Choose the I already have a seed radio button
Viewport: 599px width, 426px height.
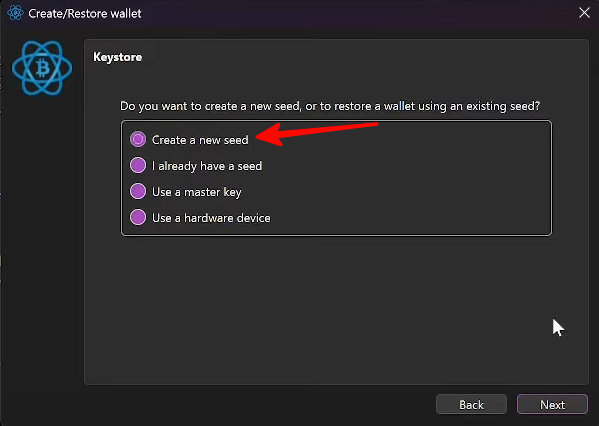point(138,165)
